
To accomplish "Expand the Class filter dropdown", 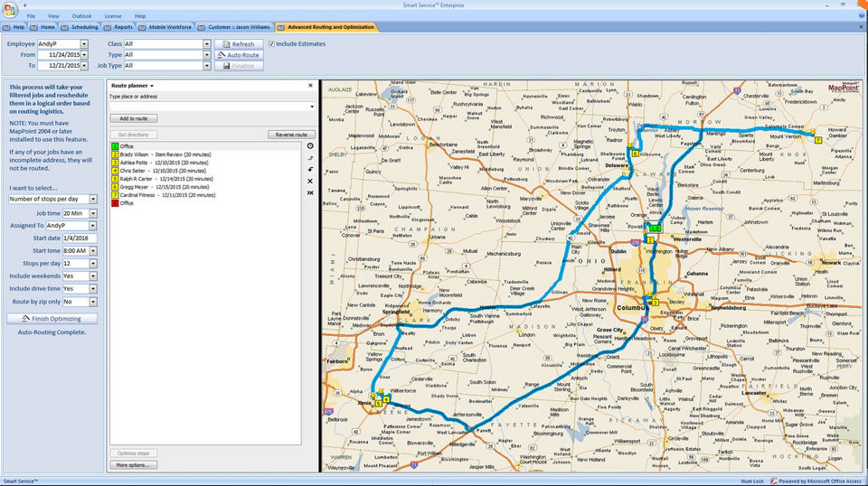I will pos(206,43).
